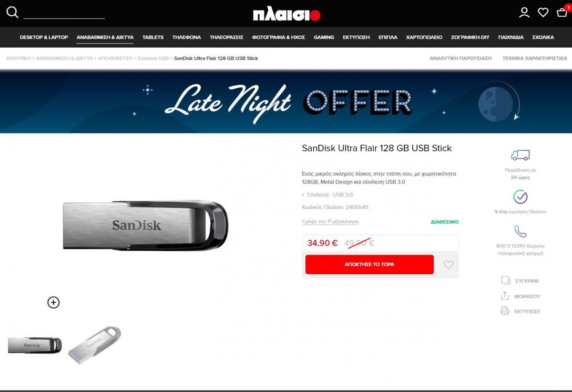Click the ΣΥΓΚΡΙΝΕ compare icon
Screen dimensions: 572x392
pos(506,281)
